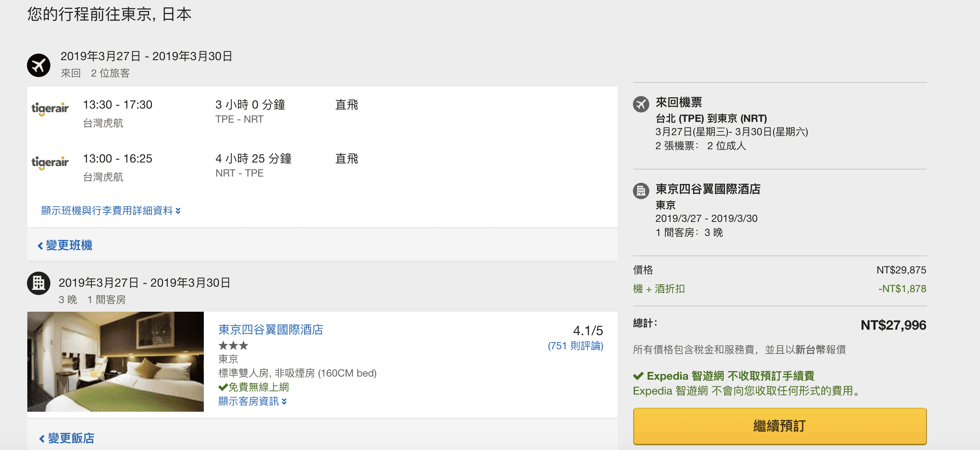980x450 pixels.
Task: Expand 顯示班機與行李費用詳細資料 details
Action: click(x=111, y=211)
